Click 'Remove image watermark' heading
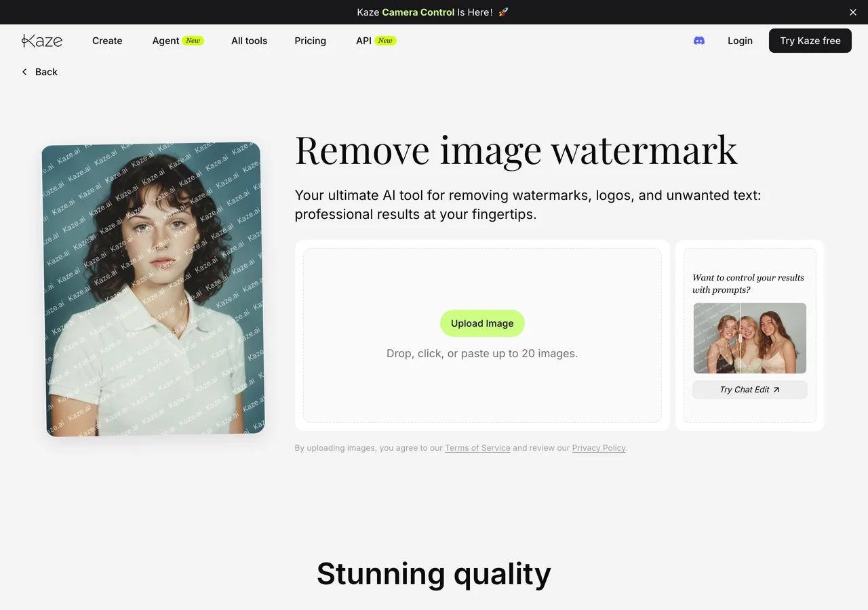The width and height of the screenshot is (868, 610). (x=516, y=150)
